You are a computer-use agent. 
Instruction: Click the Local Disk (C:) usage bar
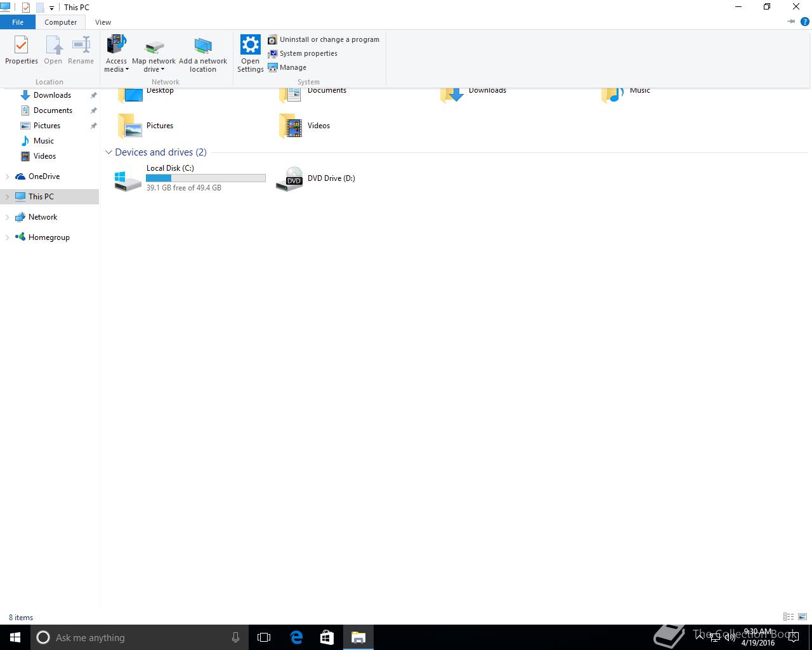click(206, 178)
